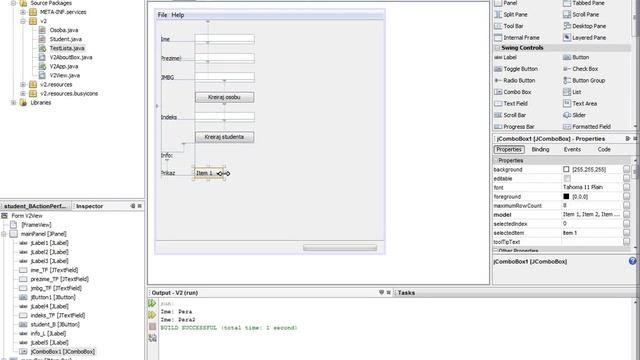Open TestLista.java in project tree
Image resolution: width=640 pixels, height=360 pixels.
pyautogui.click(x=67, y=48)
